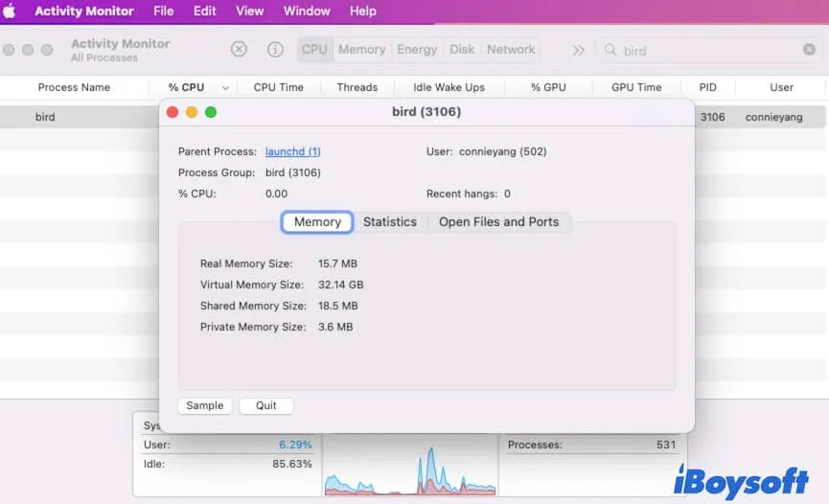Viewport: 829px width, 504px height.
Task: Click the search magnifier icon
Action: [610, 50]
